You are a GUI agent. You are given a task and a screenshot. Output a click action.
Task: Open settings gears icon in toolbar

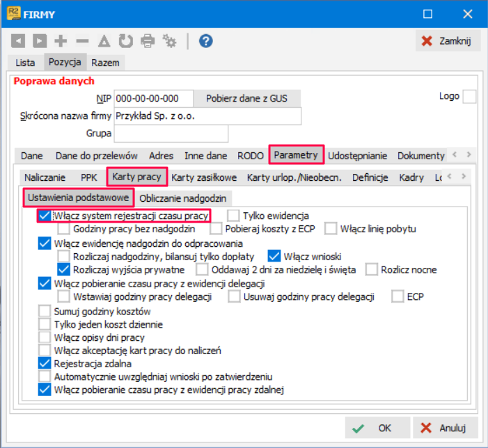(169, 41)
